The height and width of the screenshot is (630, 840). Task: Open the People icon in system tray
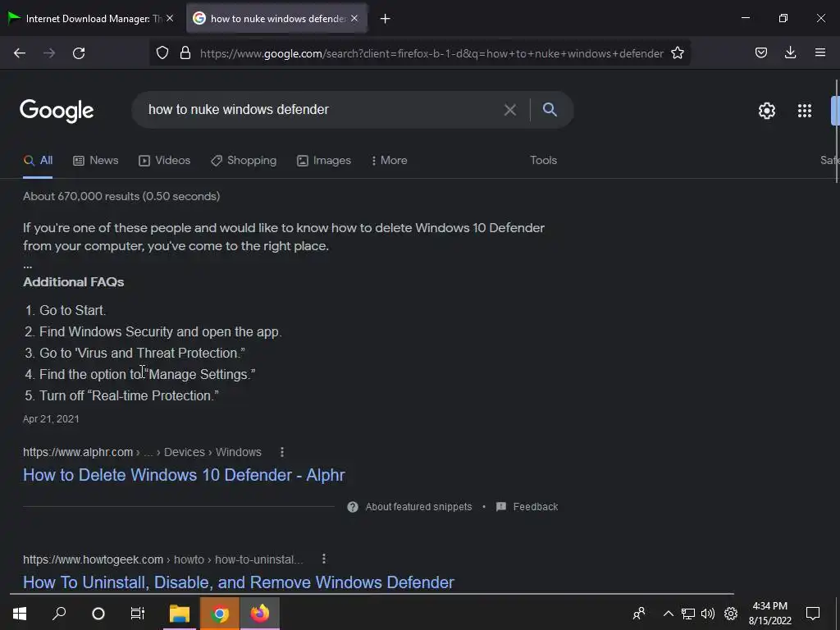(639, 614)
